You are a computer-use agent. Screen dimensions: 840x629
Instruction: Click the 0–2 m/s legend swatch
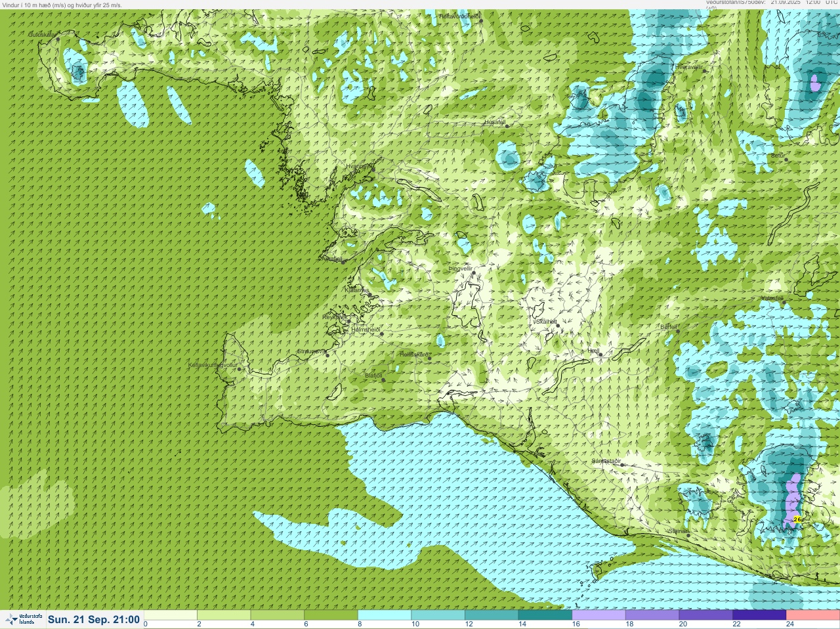click(x=171, y=615)
